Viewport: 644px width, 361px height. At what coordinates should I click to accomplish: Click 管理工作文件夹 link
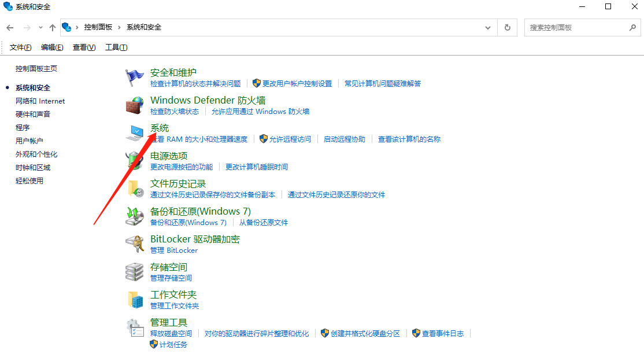pos(175,305)
